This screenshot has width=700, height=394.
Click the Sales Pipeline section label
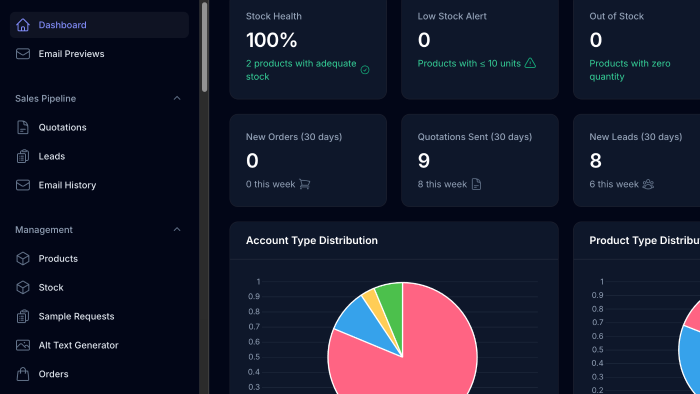tap(46, 98)
